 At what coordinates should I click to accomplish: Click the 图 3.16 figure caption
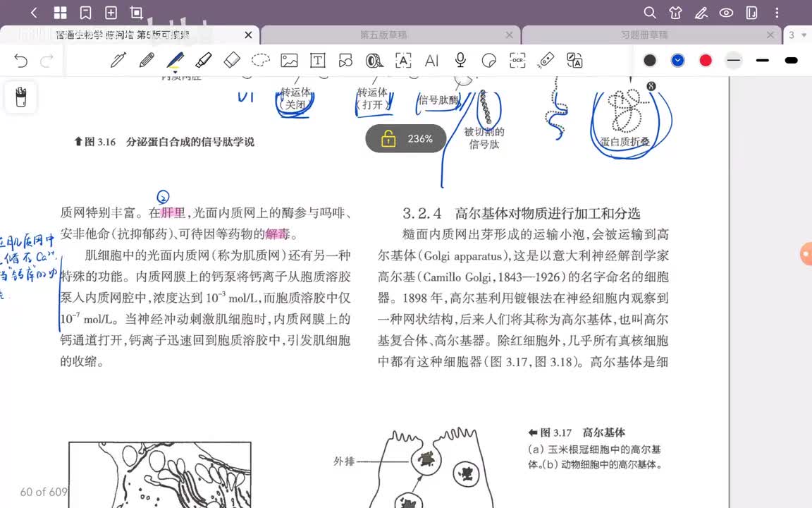164,142
